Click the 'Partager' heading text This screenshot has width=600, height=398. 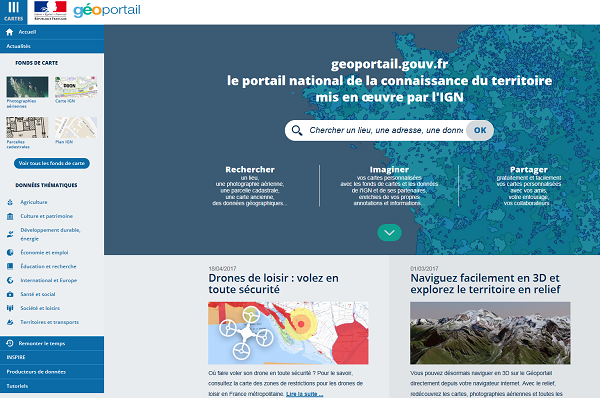click(529, 170)
